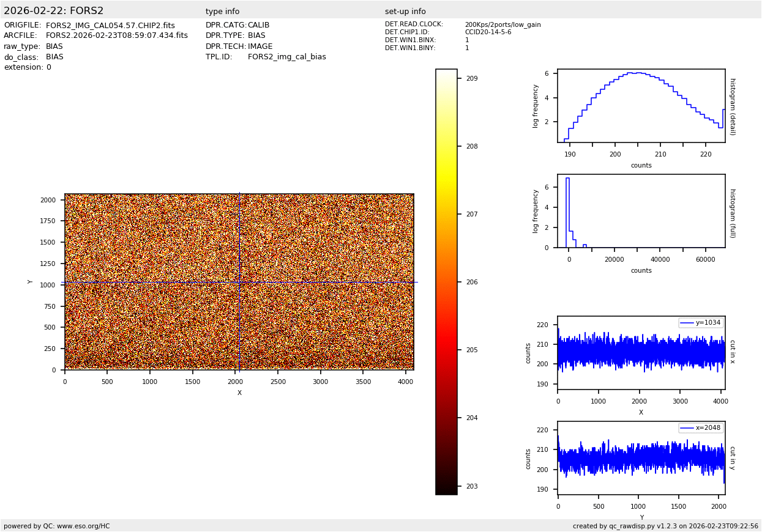Screen dimensions: 762x532
Task: Click the cut in y plot
Action: [x=641, y=458]
